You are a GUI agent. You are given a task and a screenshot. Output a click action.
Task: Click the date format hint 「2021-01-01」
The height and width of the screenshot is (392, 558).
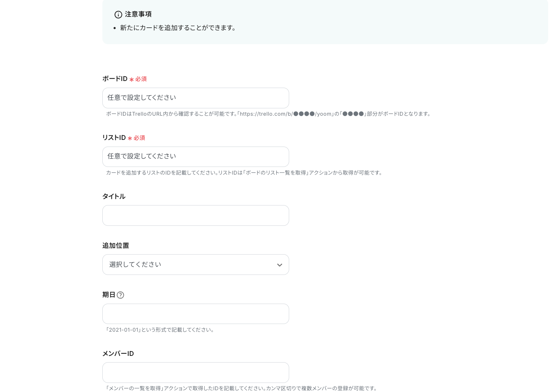tap(160, 330)
